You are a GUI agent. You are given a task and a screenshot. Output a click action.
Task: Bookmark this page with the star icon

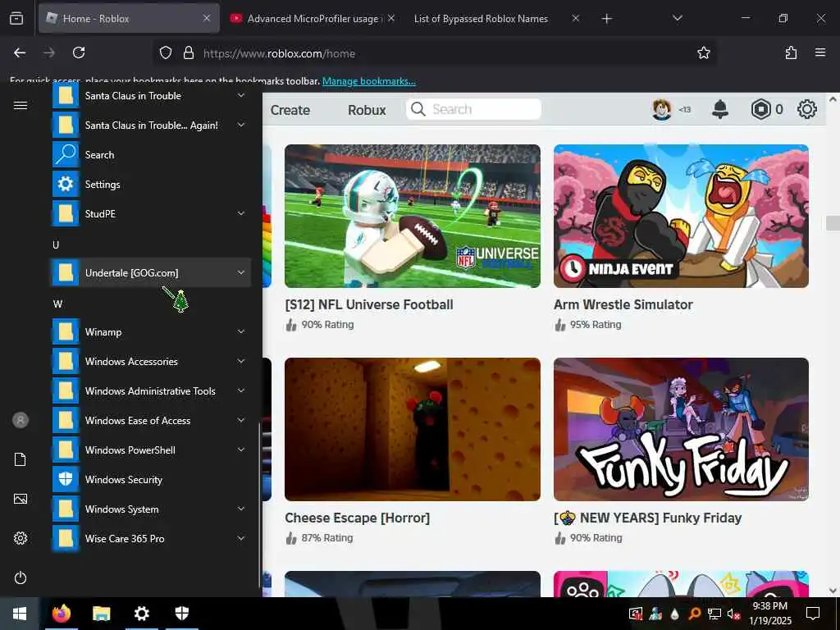(703, 52)
